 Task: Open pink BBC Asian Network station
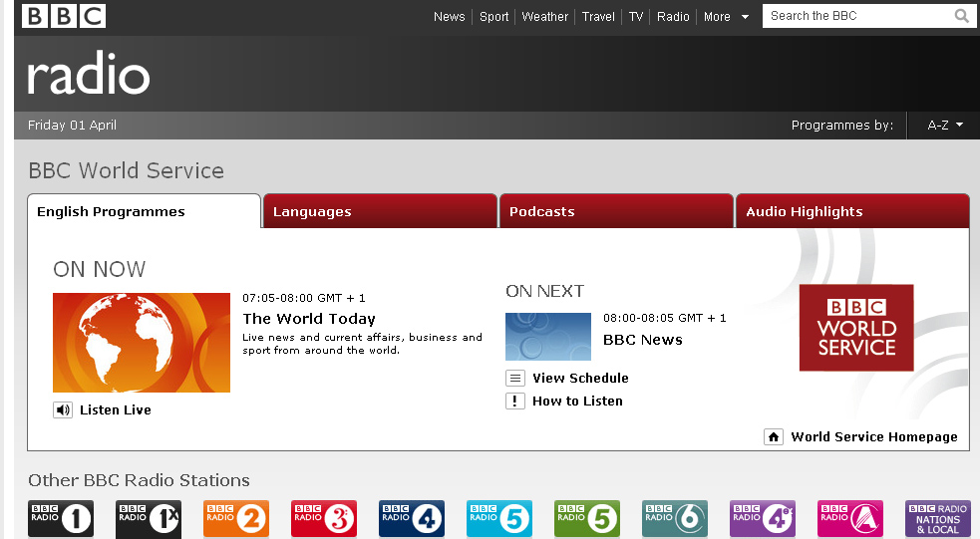click(x=850, y=518)
